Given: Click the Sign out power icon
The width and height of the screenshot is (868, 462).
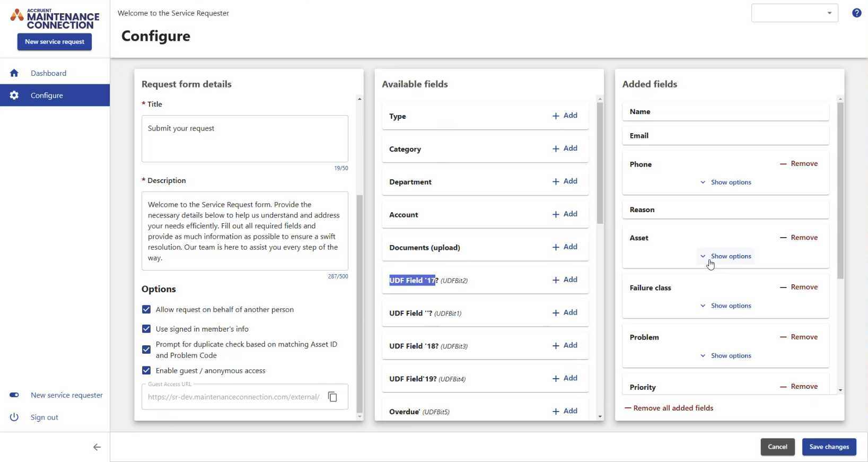Looking at the screenshot, I should (14, 417).
